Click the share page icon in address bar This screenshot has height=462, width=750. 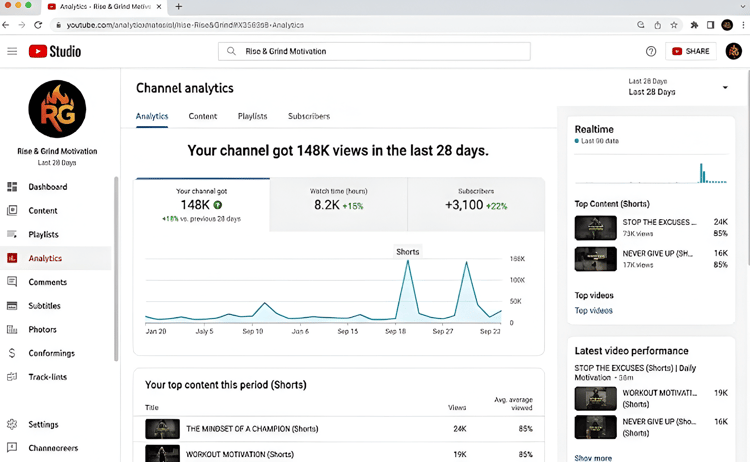(x=658, y=25)
